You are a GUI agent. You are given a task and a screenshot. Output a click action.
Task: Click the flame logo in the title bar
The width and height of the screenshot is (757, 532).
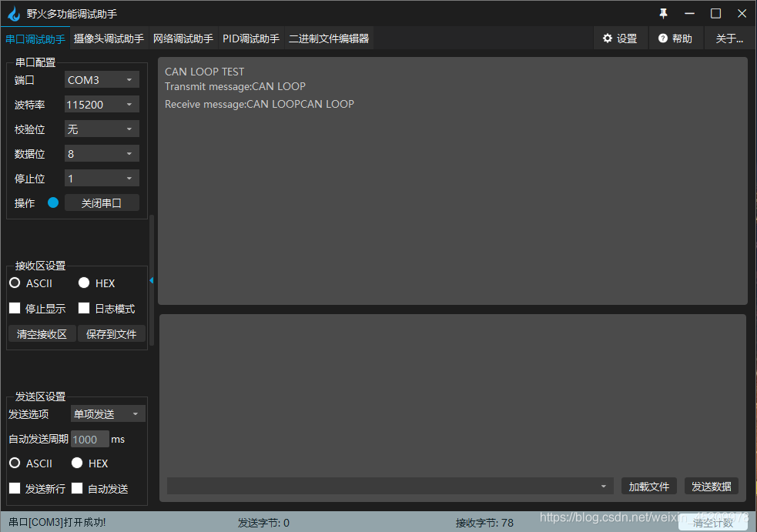click(13, 13)
